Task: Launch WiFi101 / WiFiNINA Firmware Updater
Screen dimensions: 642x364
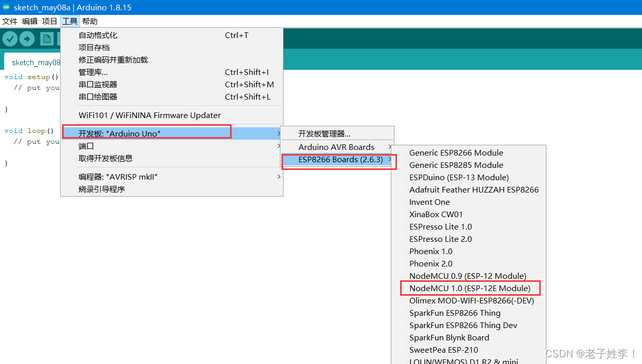Action: point(172,115)
